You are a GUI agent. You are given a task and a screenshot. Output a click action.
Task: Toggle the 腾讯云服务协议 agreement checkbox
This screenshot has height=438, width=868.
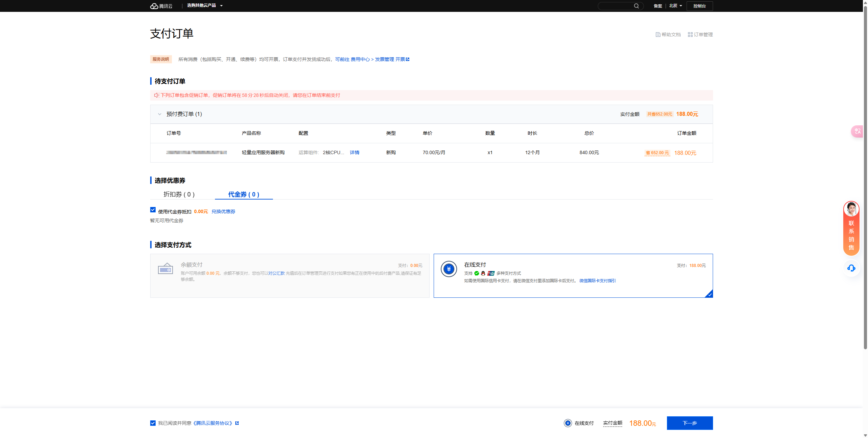click(x=153, y=423)
